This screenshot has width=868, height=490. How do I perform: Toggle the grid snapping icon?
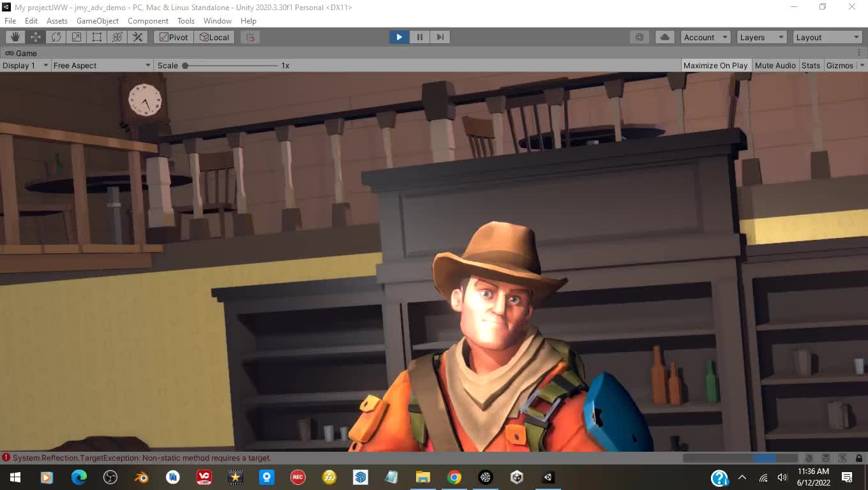[250, 37]
